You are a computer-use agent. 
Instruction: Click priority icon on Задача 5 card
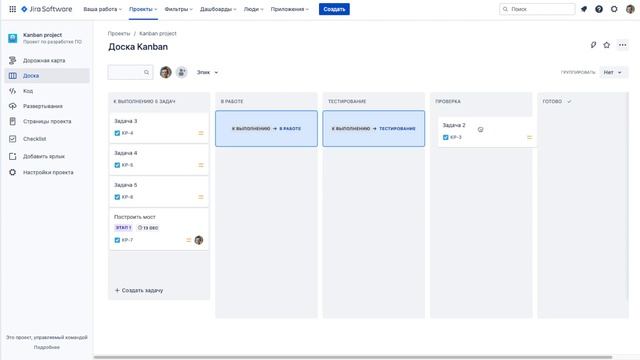[x=201, y=197]
